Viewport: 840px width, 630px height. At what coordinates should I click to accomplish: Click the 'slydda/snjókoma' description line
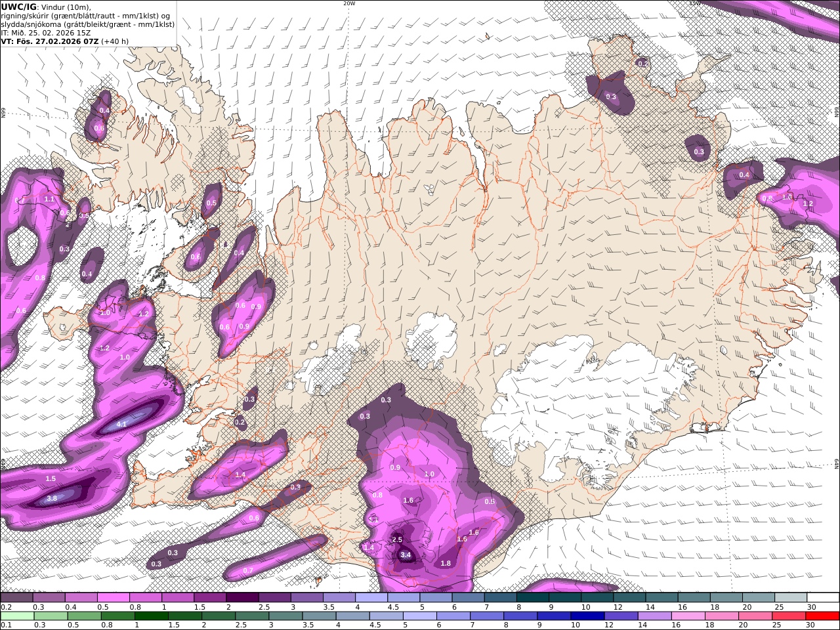click(88, 24)
